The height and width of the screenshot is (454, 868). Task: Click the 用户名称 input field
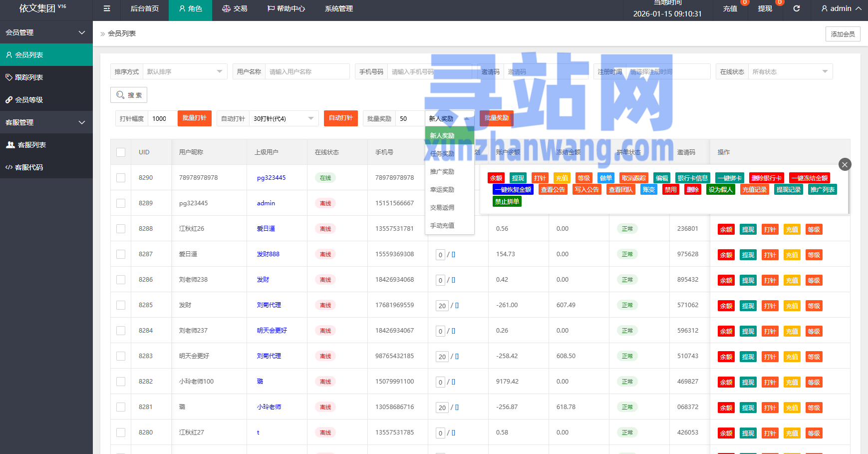(306, 71)
